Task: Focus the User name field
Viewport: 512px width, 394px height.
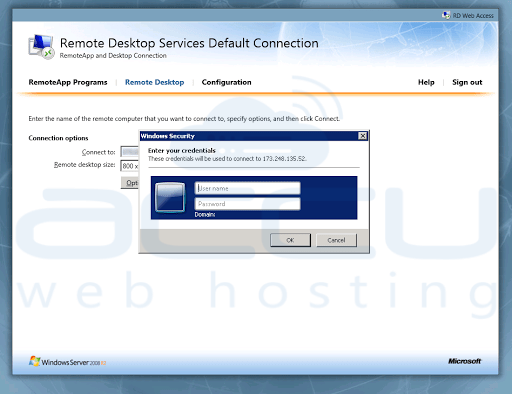Action: coord(247,188)
